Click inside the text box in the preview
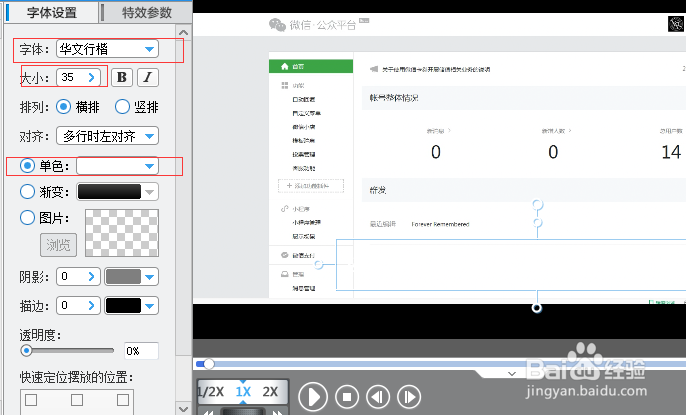 click(x=511, y=265)
